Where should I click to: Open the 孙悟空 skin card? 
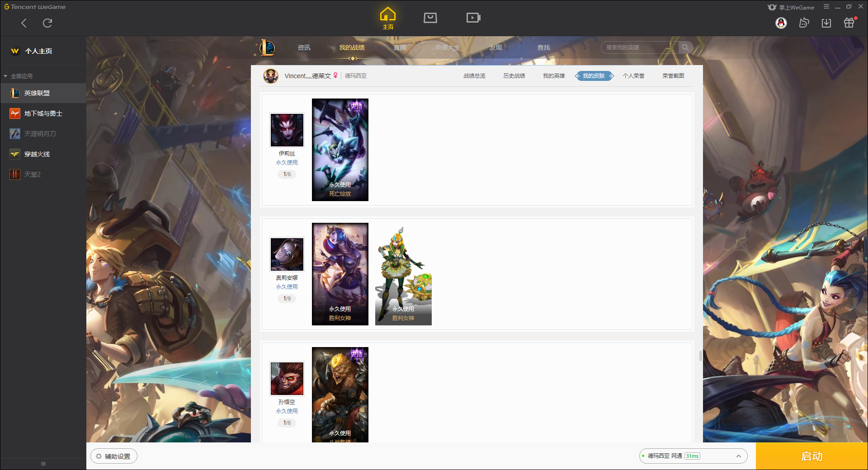point(340,395)
